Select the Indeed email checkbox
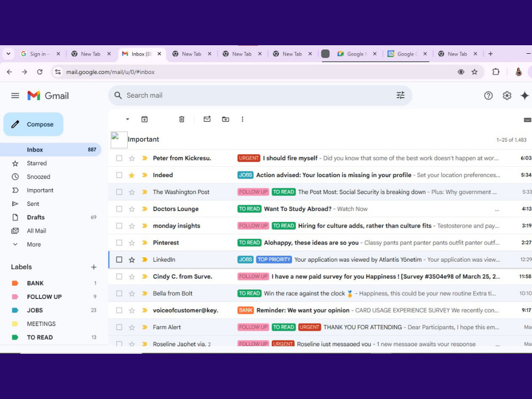Viewport: 532px width, 399px height. tap(119, 175)
